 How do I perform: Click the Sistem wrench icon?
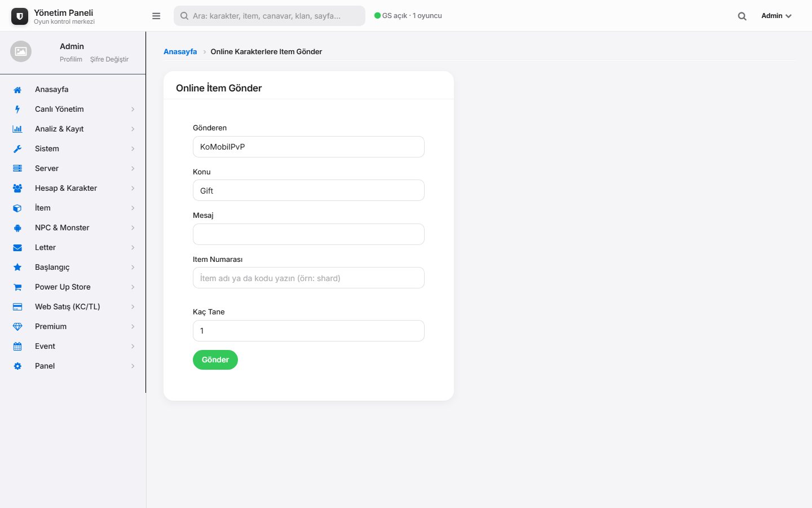pyautogui.click(x=17, y=149)
